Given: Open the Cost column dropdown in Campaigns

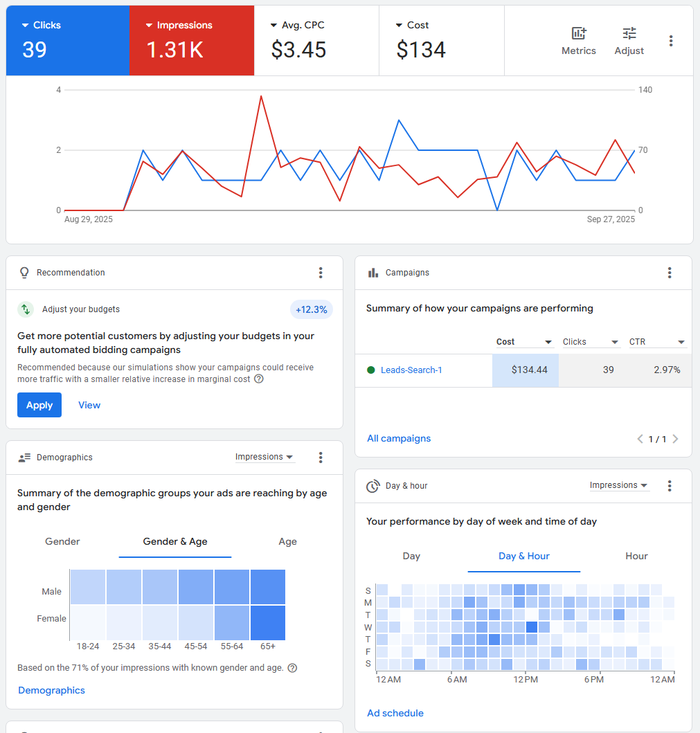Looking at the screenshot, I should click(548, 343).
